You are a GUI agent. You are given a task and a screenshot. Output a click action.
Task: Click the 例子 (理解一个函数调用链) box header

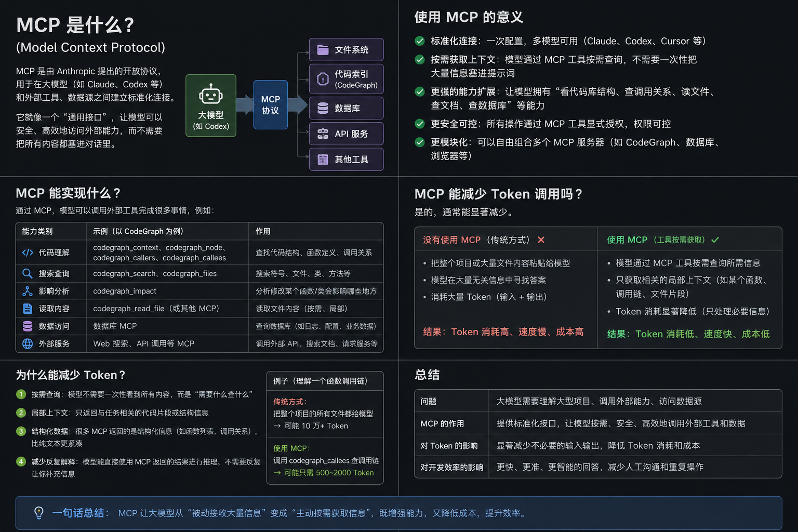325,381
